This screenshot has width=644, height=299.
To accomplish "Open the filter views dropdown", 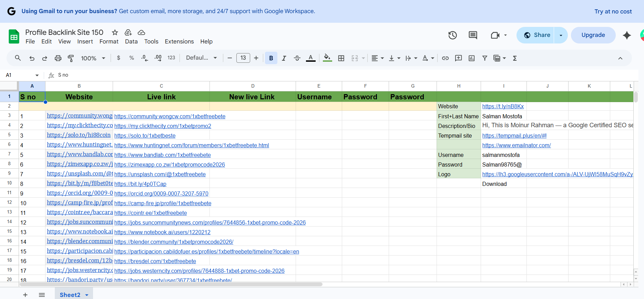I will coord(500,58).
